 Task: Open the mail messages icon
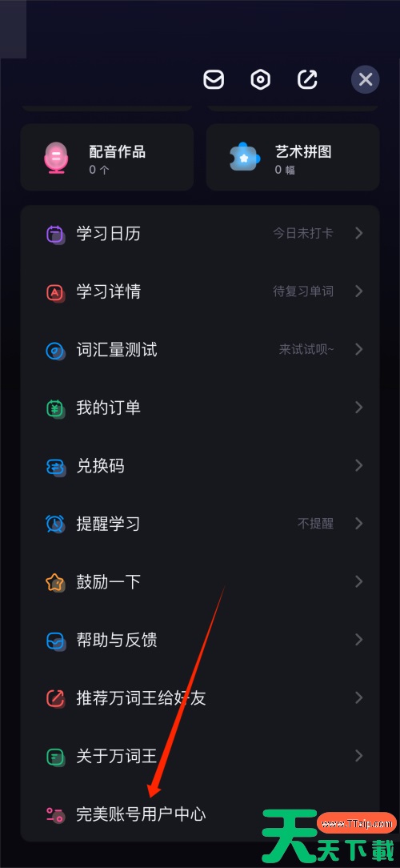click(x=214, y=80)
